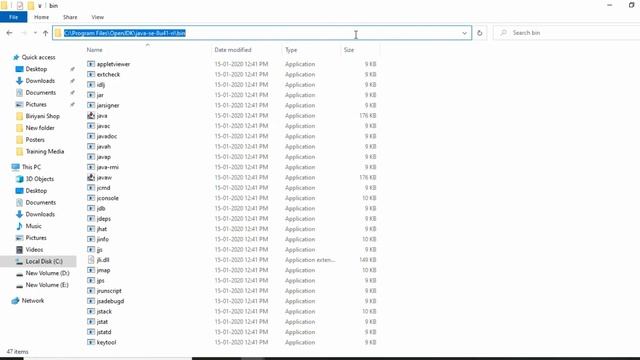Select the jsadebugd file name
Viewport: 640px width, 360px height.
pyautogui.click(x=110, y=301)
